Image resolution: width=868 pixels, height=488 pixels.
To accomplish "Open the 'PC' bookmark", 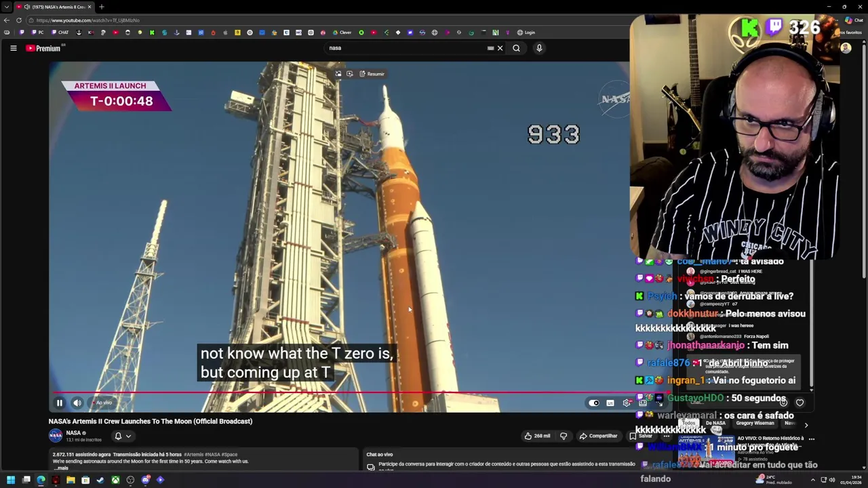I will pos(38,33).
